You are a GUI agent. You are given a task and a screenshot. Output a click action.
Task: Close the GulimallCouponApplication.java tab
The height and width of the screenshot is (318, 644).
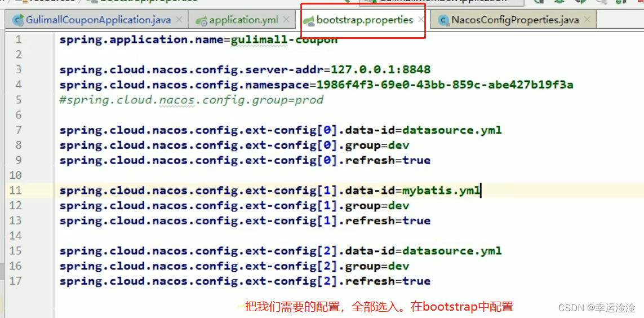coord(179,20)
